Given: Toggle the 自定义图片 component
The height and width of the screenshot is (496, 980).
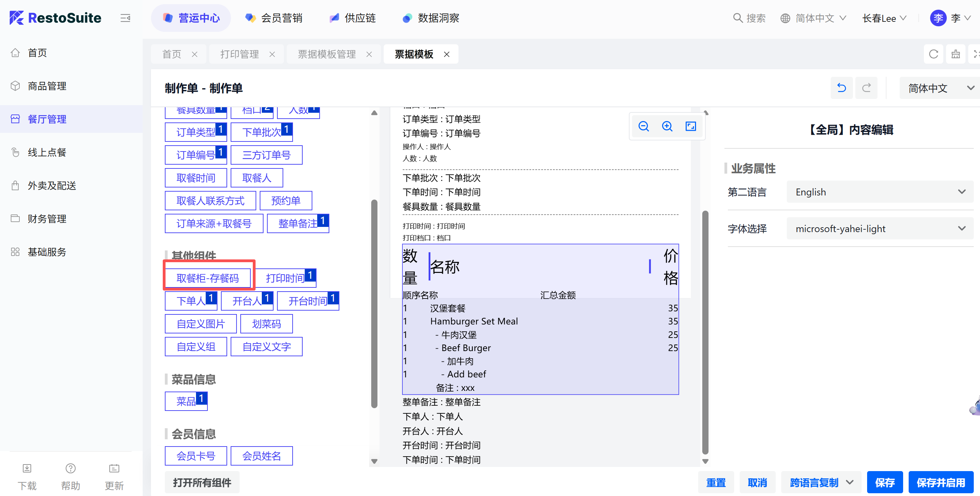Looking at the screenshot, I should (201, 324).
